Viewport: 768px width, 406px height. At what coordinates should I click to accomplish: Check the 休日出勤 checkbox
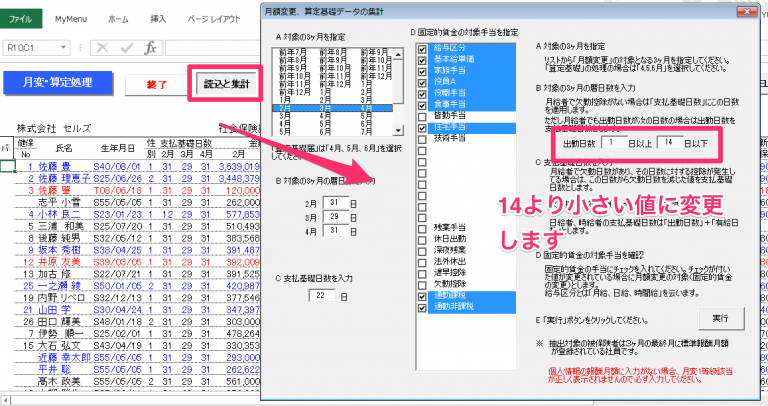(422, 240)
